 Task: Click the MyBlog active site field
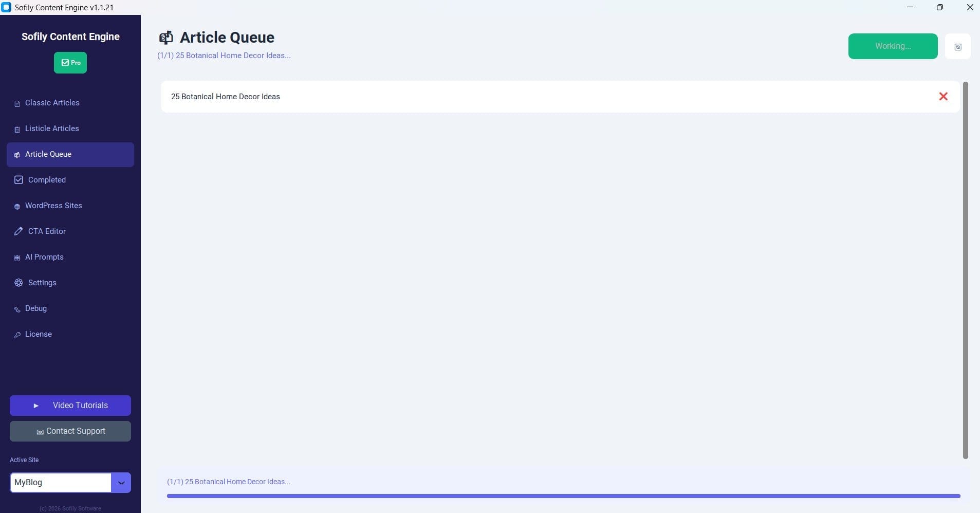click(x=61, y=483)
